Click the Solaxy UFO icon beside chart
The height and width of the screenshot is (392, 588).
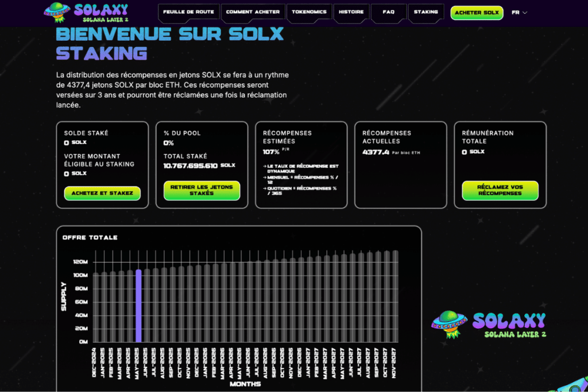449,324
